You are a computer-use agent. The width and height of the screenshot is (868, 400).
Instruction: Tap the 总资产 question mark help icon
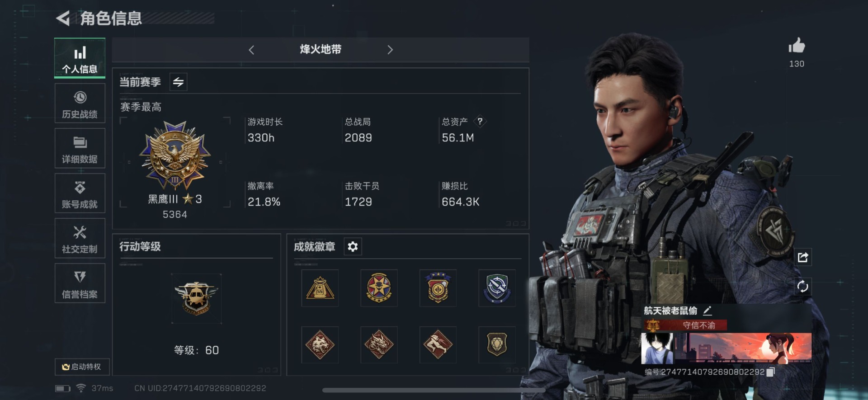(x=480, y=121)
